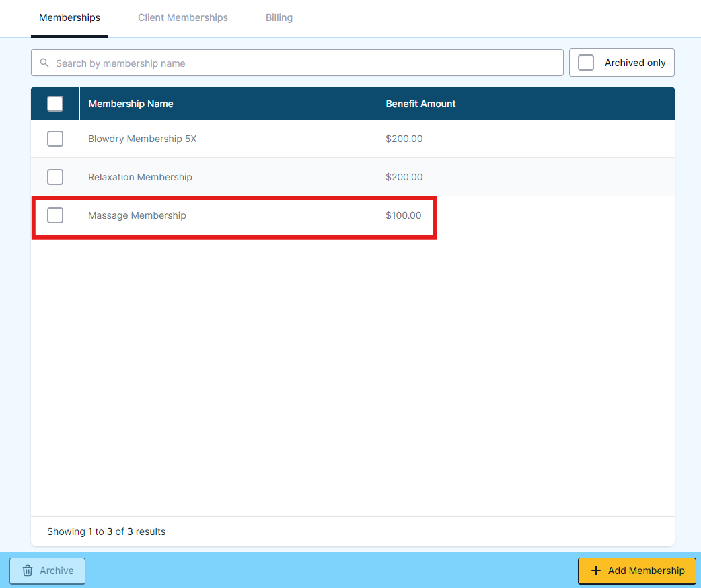Check the Relaxation Membership checkbox

[x=55, y=177]
